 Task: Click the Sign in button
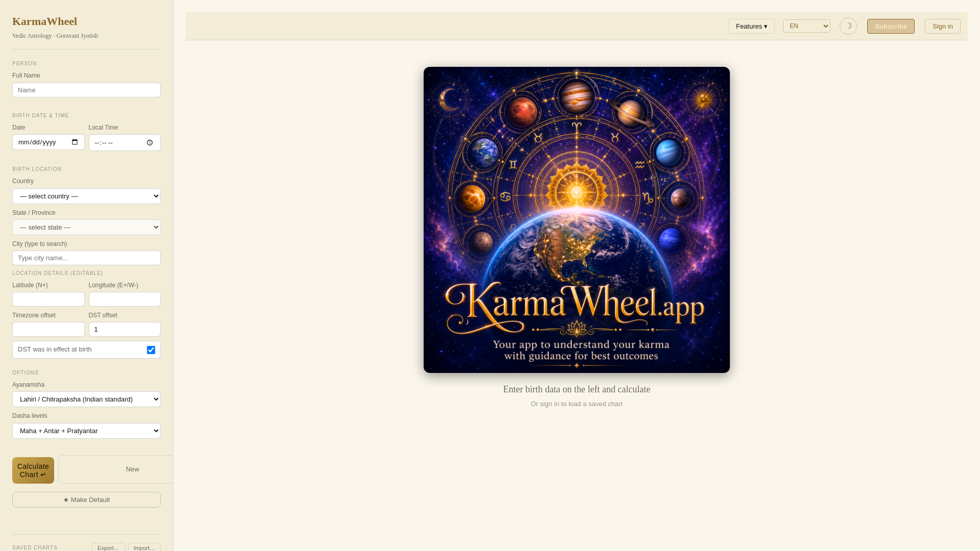coord(942,26)
